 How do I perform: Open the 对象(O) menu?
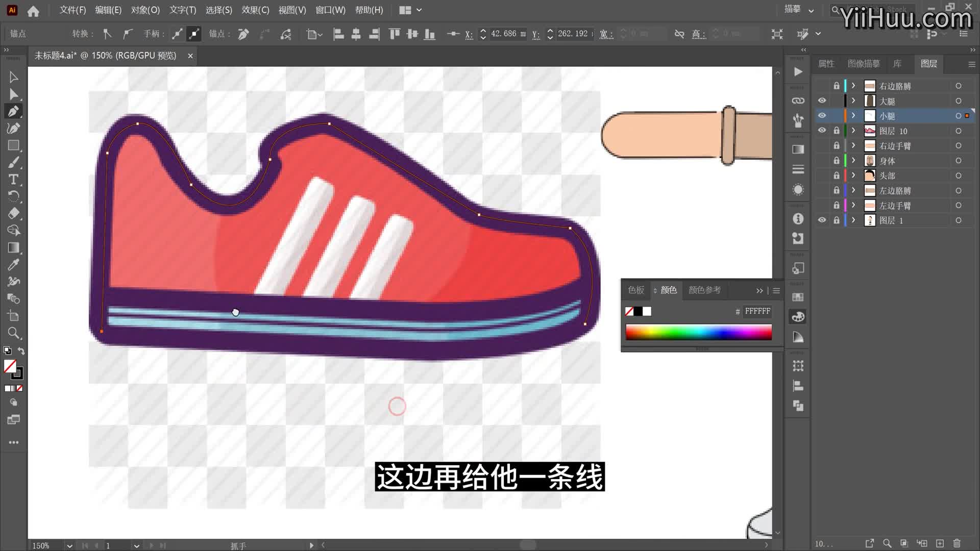[x=145, y=10]
